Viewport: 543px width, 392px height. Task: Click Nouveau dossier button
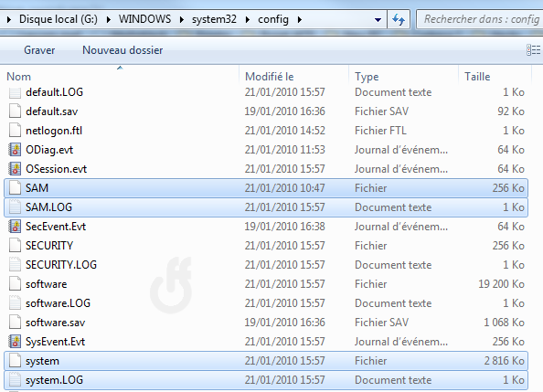tap(122, 50)
